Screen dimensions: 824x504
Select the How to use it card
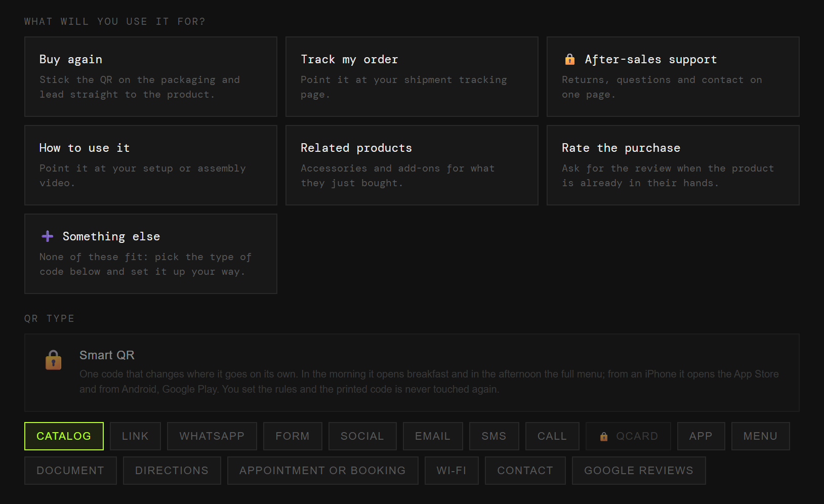coord(151,165)
